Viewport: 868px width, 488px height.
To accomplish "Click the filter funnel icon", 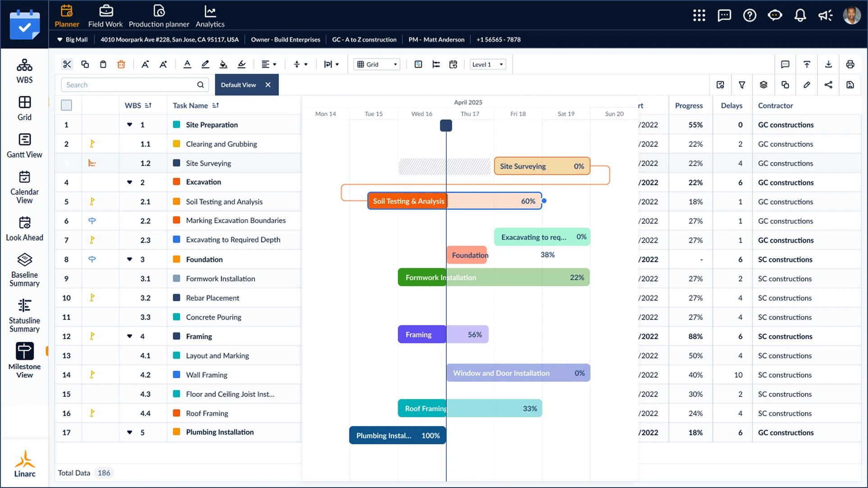I will [741, 85].
